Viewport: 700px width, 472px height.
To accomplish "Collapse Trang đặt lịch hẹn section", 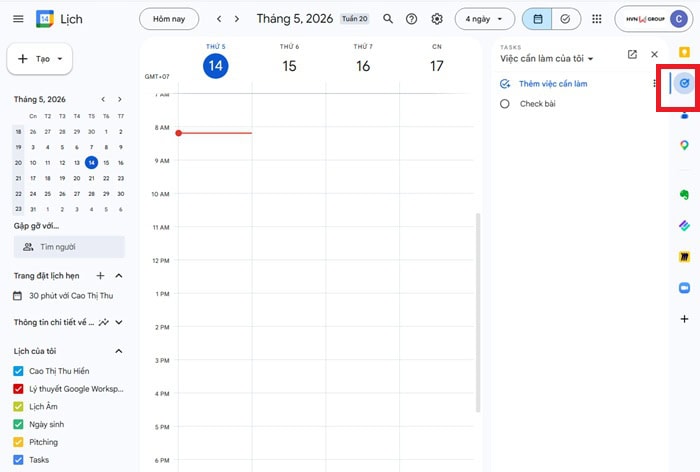I will 119,276.
